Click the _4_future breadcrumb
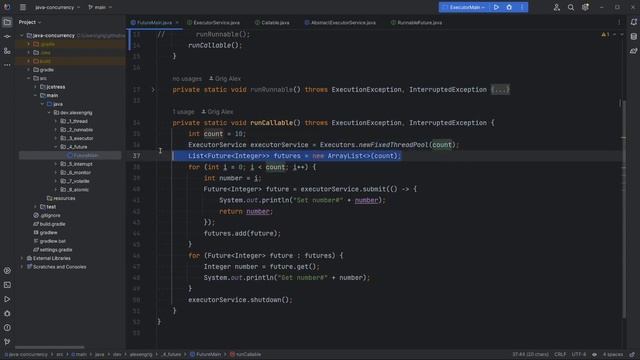The height and width of the screenshot is (360, 640). coord(171,354)
